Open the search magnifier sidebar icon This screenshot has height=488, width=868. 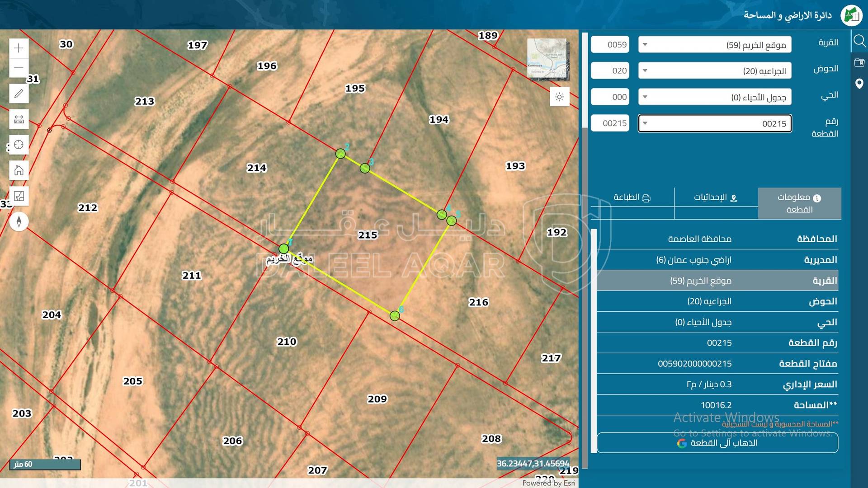[x=859, y=42]
